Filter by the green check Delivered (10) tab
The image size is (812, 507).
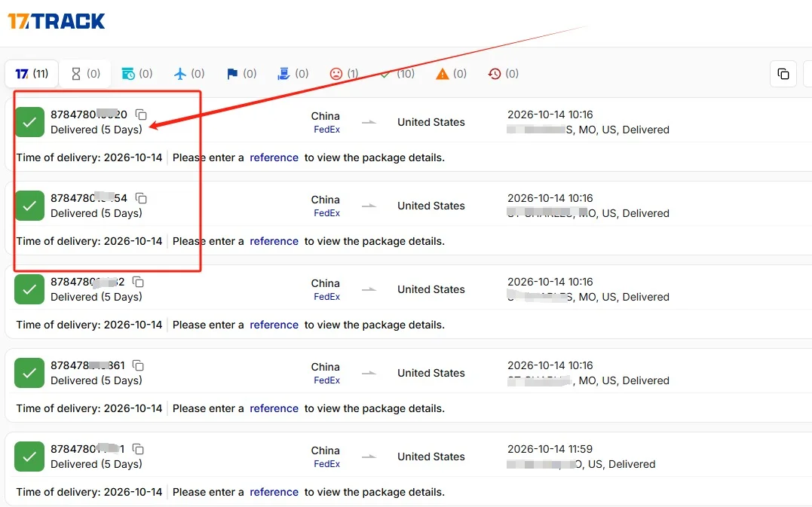point(397,74)
